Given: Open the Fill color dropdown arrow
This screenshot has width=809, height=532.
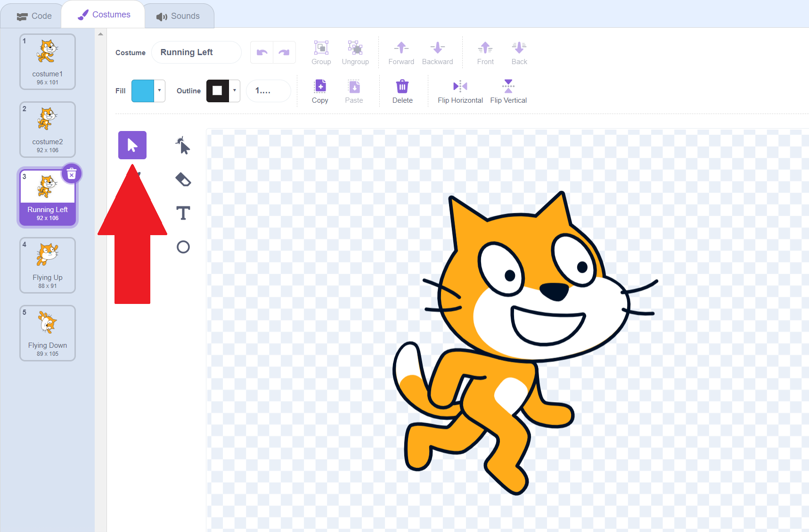Looking at the screenshot, I should [160, 90].
